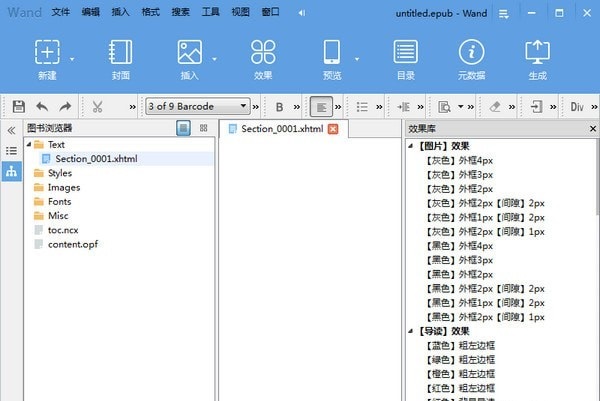Apply 【蓝色】粗左边框 effect

click(x=460, y=346)
